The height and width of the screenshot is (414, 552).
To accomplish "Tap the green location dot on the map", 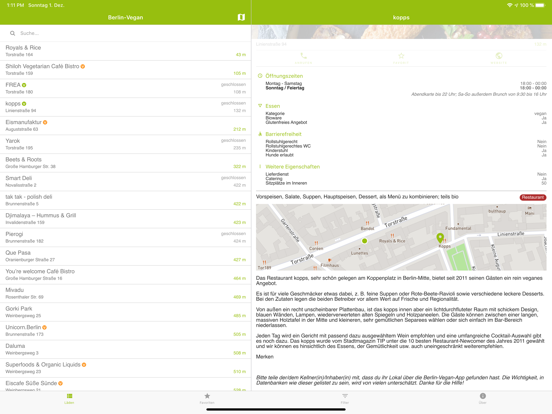I will tap(364, 241).
